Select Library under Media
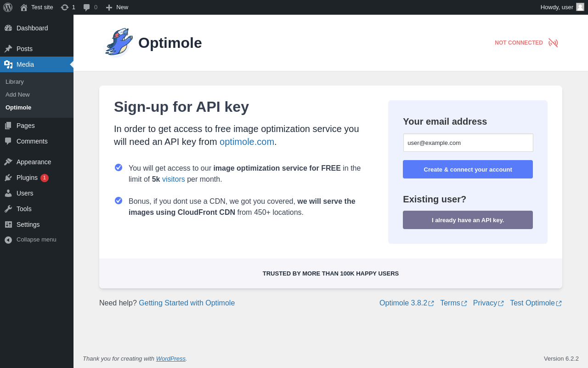The height and width of the screenshot is (368, 588). (x=15, y=81)
